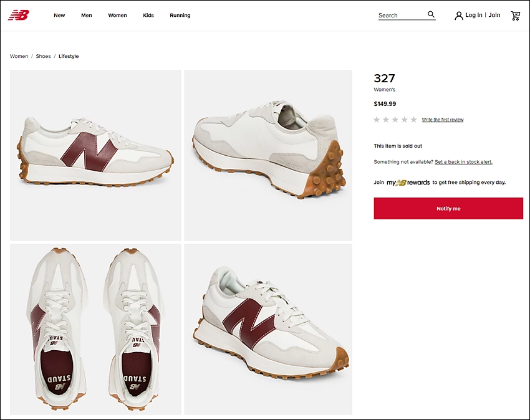
Task: Open the Kids navigation menu
Action: tap(148, 15)
